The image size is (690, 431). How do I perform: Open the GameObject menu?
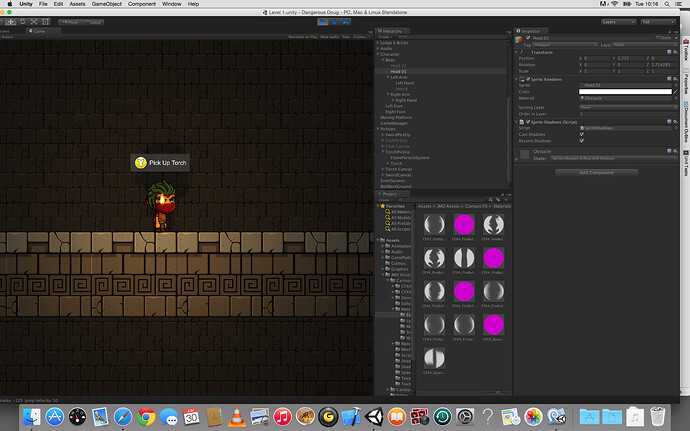[106, 4]
